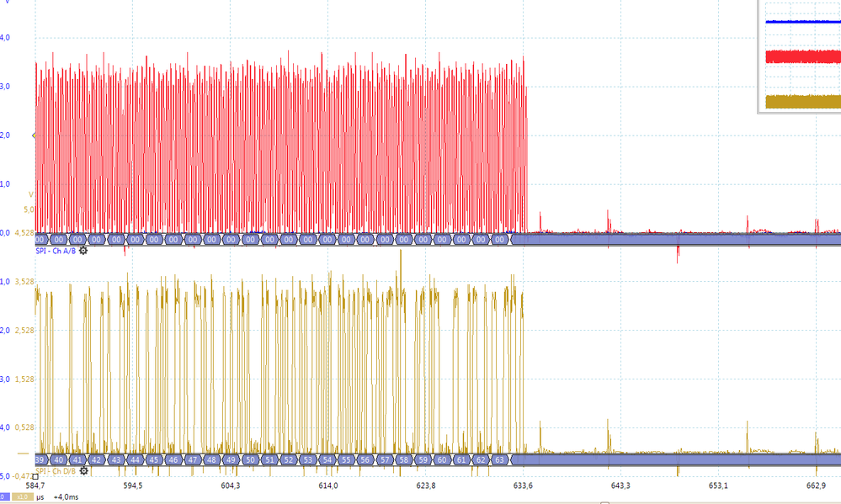Click time axis label 614,0

pos(328,485)
